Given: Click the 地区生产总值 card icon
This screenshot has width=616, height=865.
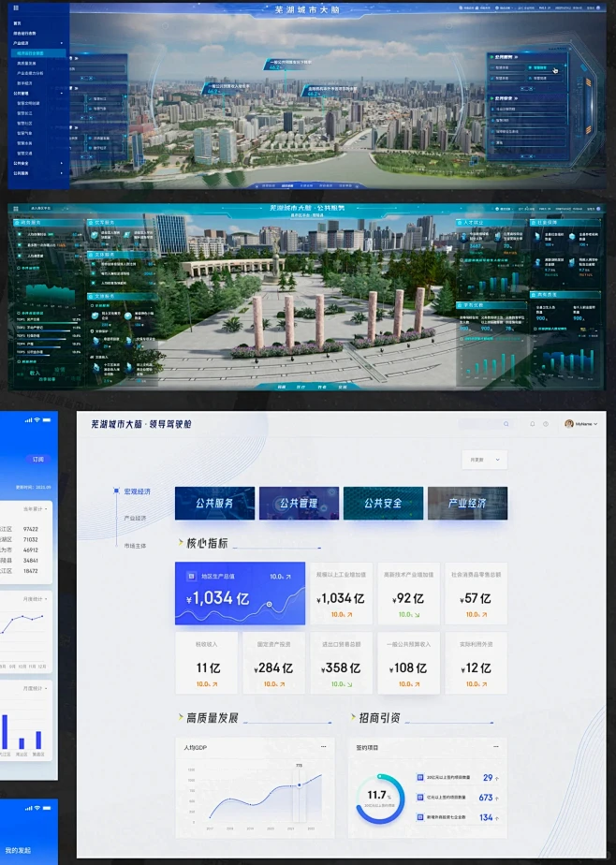Looking at the screenshot, I should (x=191, y=577).
